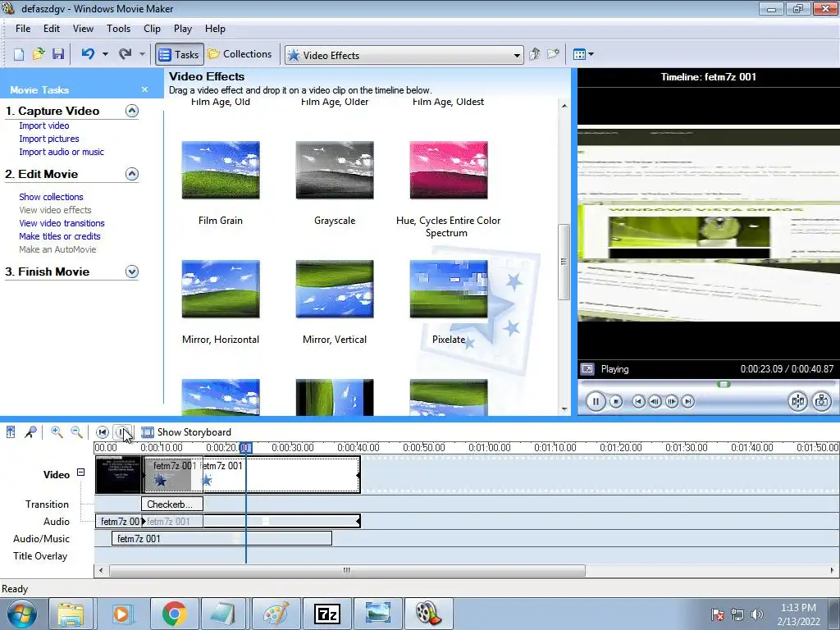840x630 pixels.
Task: Open the Play menu
Action: [183, 29]
